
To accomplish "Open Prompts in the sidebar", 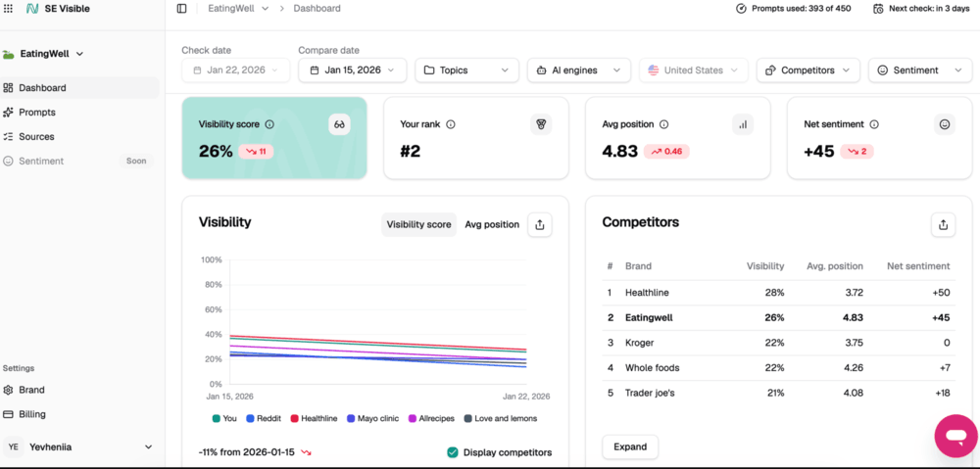I will (79, 113).
